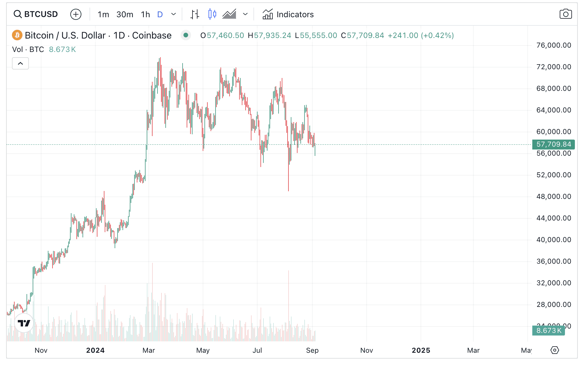Click the 64,000.00 price axis label
Image resolution: width=588 pixels, height=365 pixels.
554,110
